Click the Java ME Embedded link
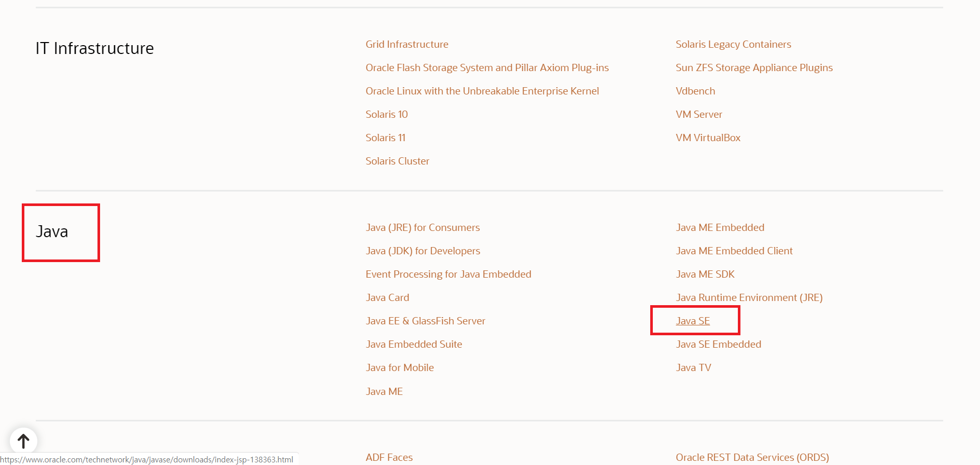 720,228
